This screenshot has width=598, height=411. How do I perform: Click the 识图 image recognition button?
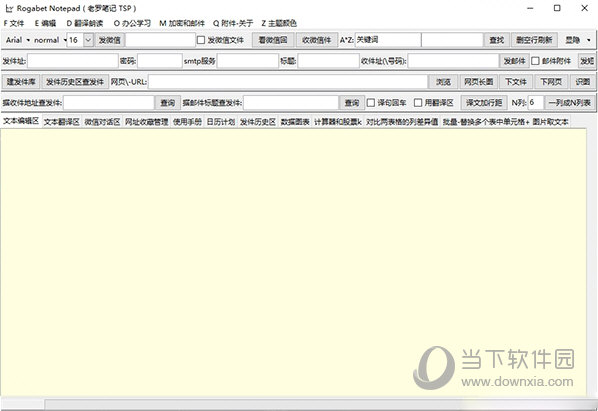583,82
